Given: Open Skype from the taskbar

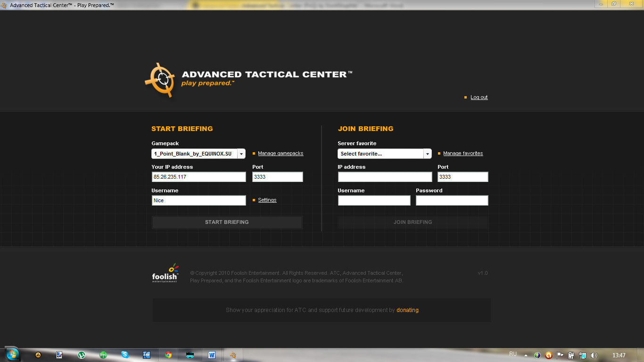Looking at the screenshot, I should (x=125, y=355).
